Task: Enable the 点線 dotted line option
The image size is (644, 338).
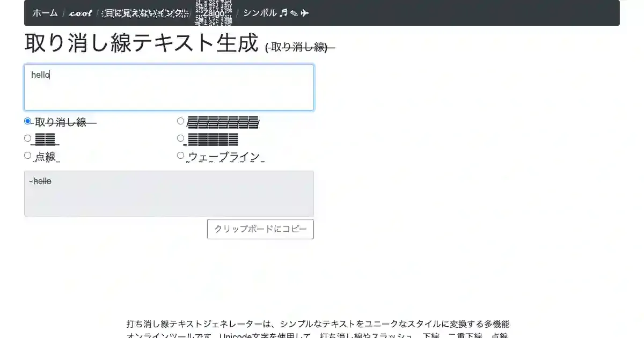Action: (28, 156)
